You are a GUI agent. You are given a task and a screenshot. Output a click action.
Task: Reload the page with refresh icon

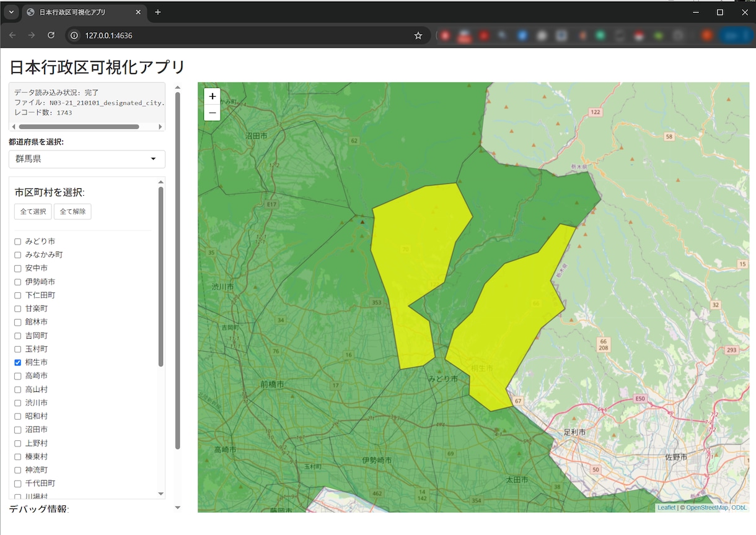point(51,35)
